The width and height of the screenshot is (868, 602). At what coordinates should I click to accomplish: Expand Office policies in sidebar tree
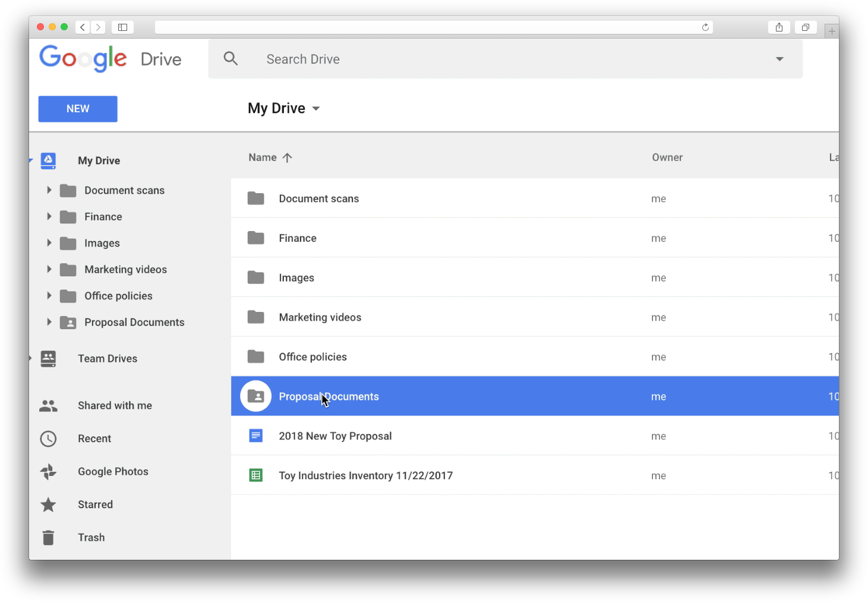coord(49,295)
